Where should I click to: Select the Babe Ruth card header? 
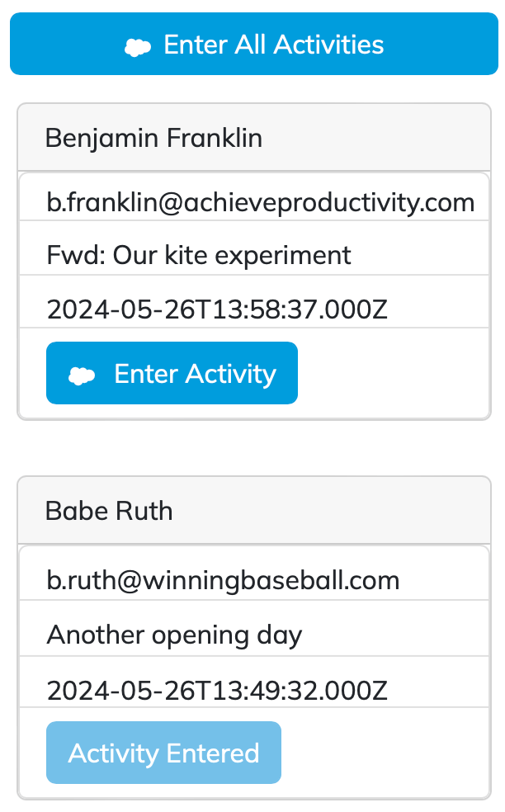253,511
